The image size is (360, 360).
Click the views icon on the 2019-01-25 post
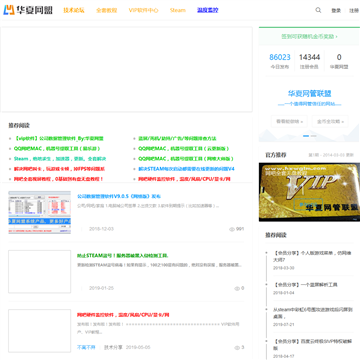237,288
